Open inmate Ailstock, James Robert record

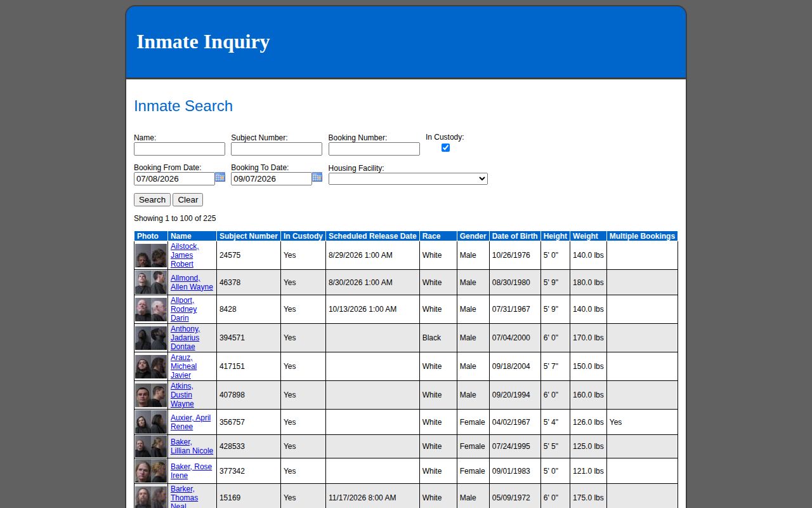click(185, 255)
